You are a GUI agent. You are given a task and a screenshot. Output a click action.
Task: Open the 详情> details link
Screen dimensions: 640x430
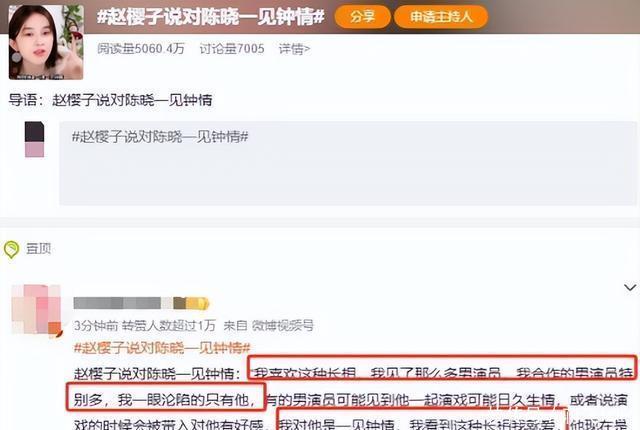pos(294,49)
